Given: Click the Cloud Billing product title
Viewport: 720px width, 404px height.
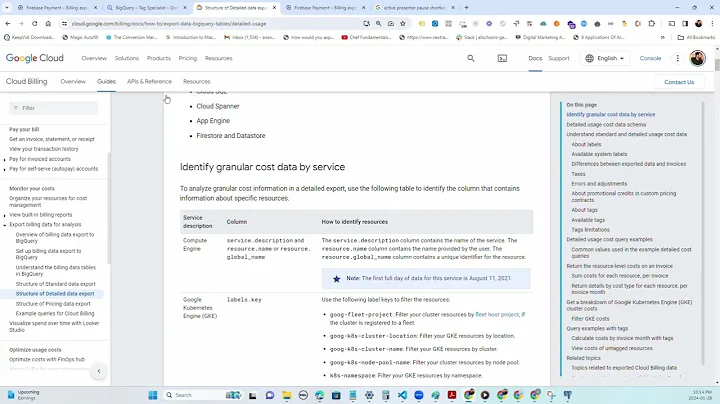Looking at the screenshot, I should click(x=27, y=81).
